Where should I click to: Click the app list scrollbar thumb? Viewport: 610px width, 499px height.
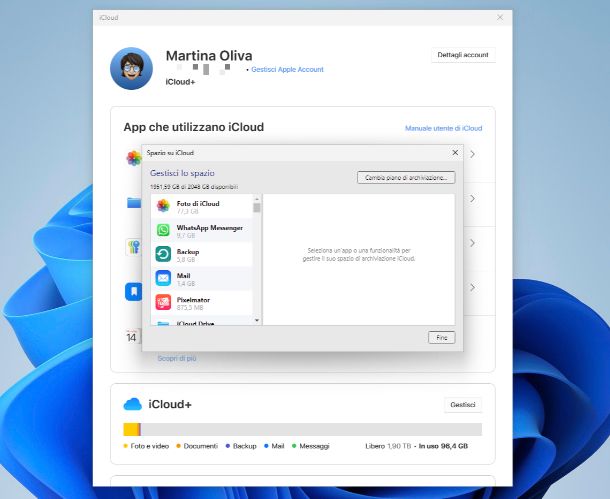(257, 208)
